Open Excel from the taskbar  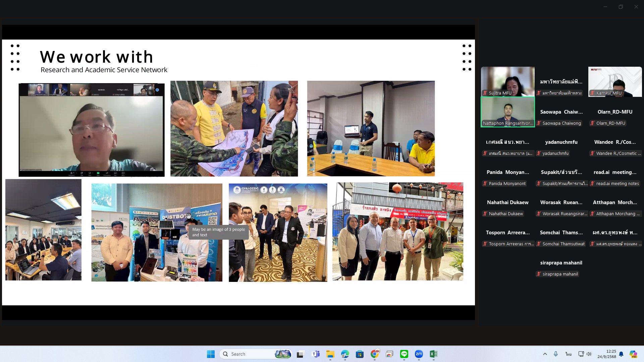433,354
